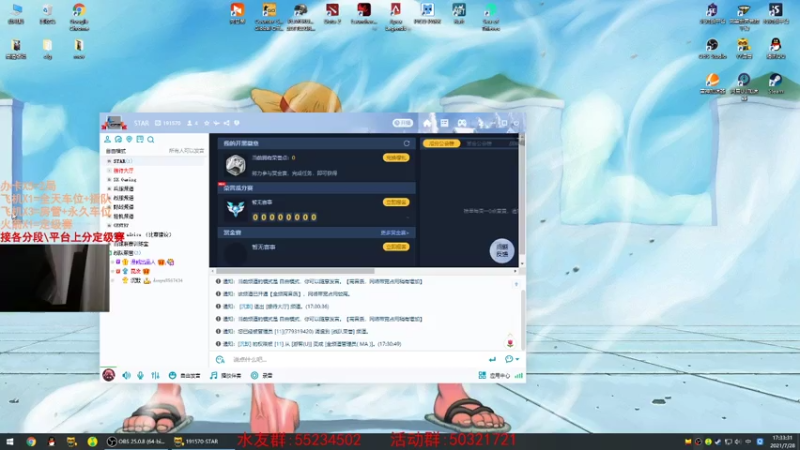Expand the channel node below IK Gaming
Screen dimensions: 800x450
tap(109, 189)
